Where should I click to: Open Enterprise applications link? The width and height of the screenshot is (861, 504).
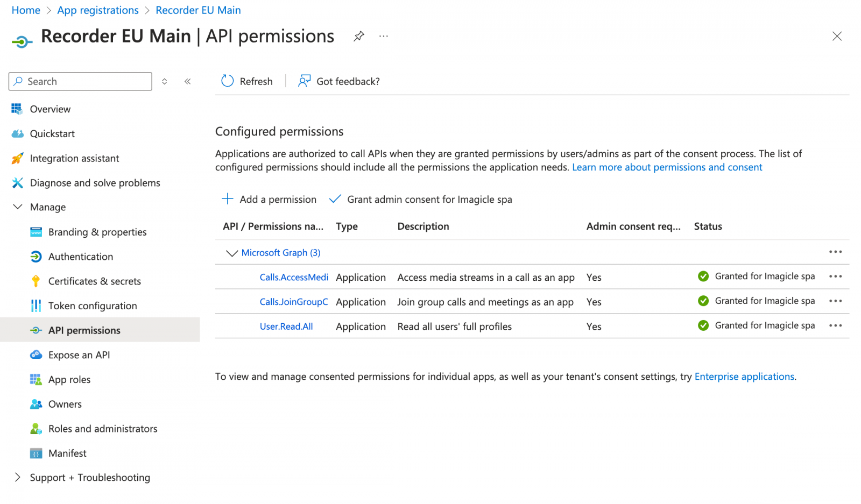pyautogui.click(x=744, y=377)
